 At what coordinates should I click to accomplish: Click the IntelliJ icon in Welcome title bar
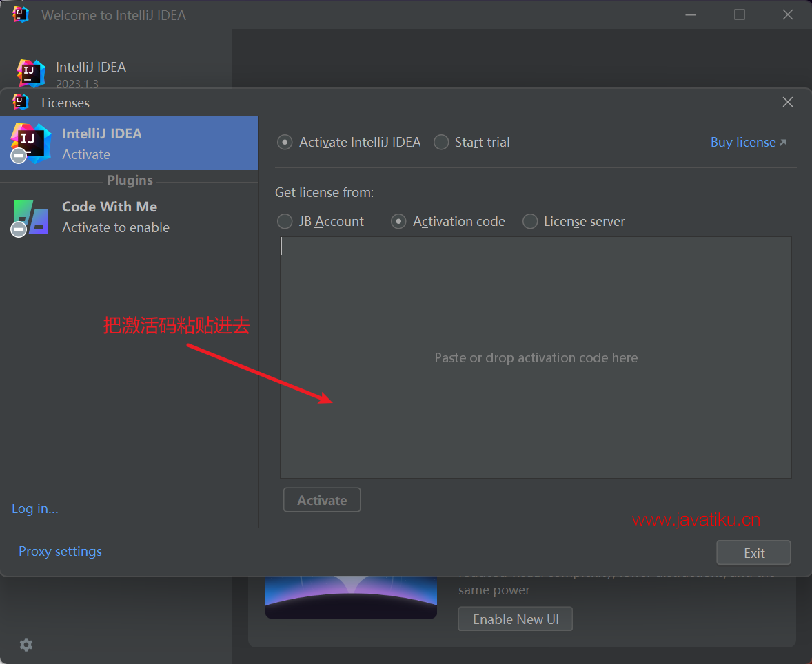(20, 14)
